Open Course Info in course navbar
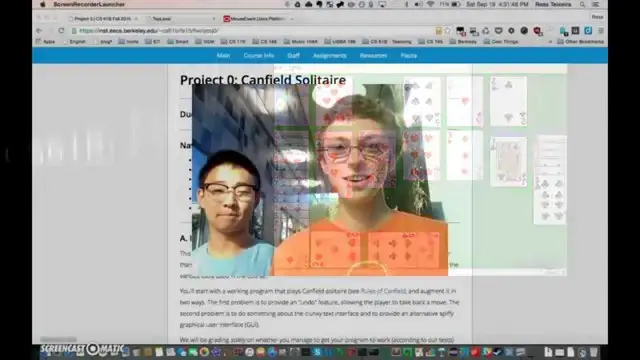 pos(258,56)
